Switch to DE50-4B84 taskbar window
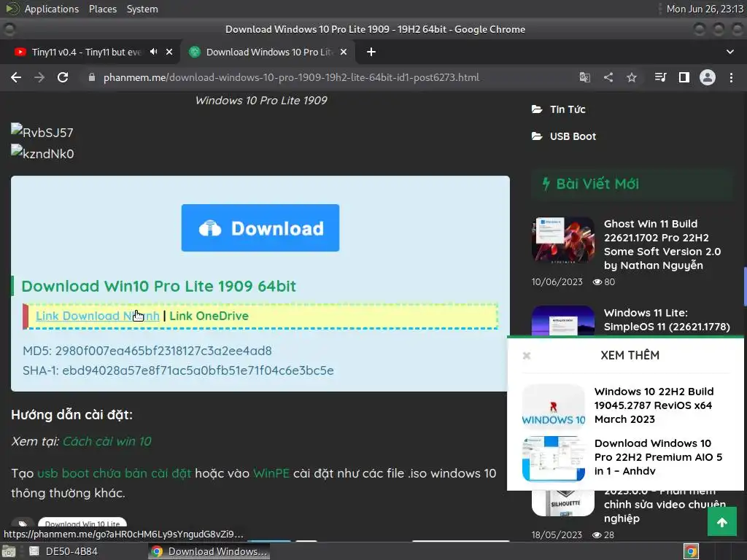The width and height of the screenshot is (747, 560). [64, 551]
